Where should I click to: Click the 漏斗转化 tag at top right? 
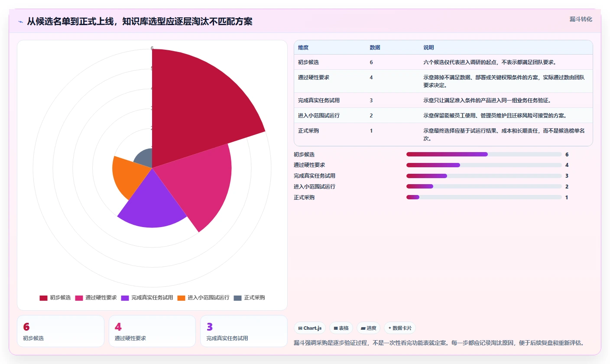coord(581,19)
